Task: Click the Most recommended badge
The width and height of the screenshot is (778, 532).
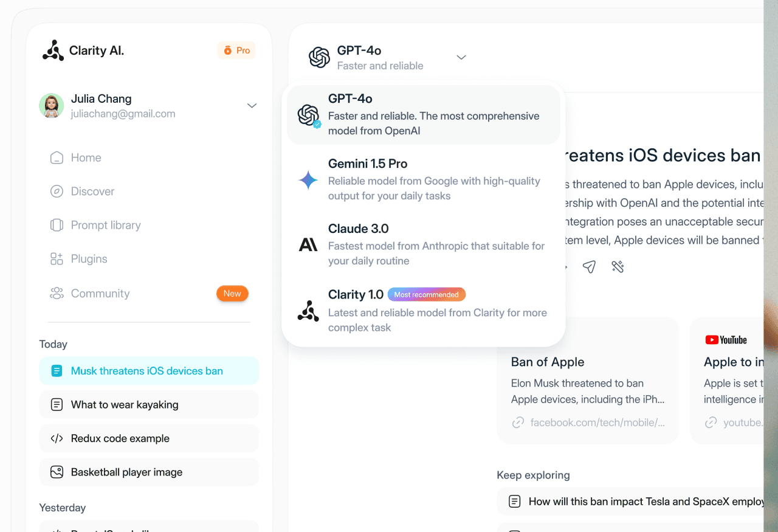Action: (427, 295)
